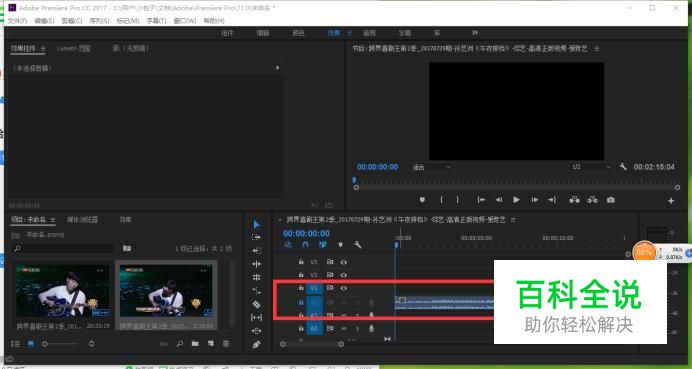Select the Razor tool

pyautogui.click(x=256, y=304)
